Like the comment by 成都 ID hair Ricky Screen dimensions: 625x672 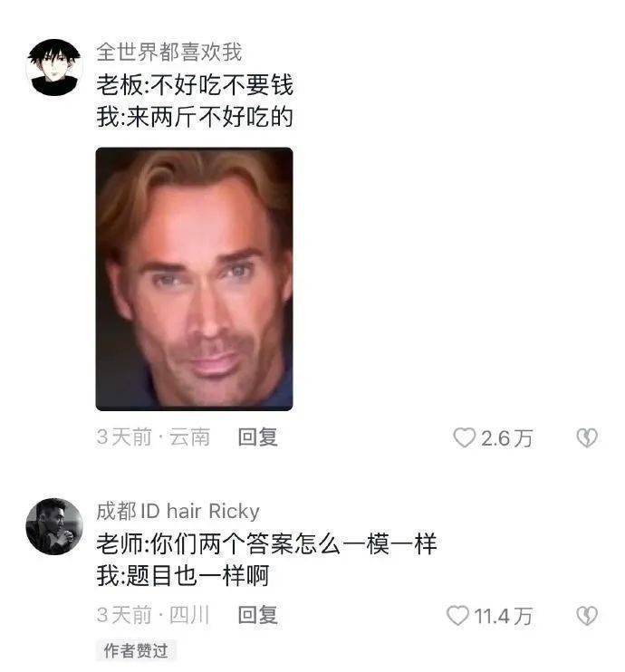pos(457,616)
